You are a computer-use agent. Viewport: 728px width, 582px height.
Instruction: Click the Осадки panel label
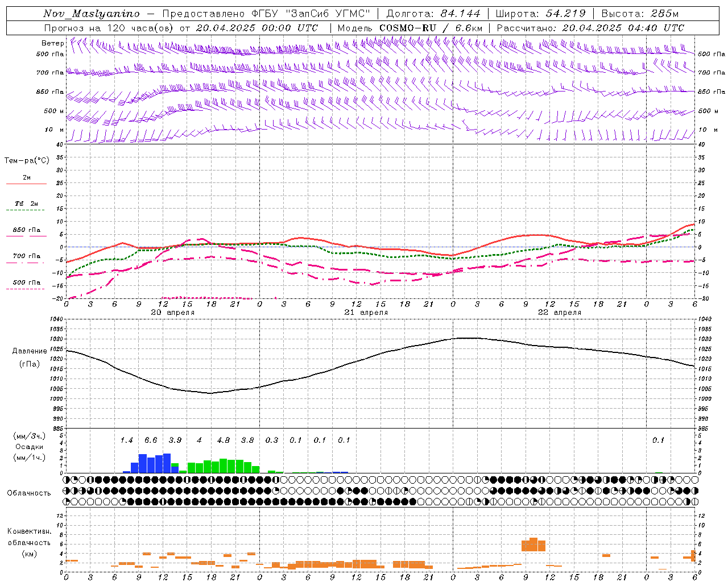[x=30, y=447]
